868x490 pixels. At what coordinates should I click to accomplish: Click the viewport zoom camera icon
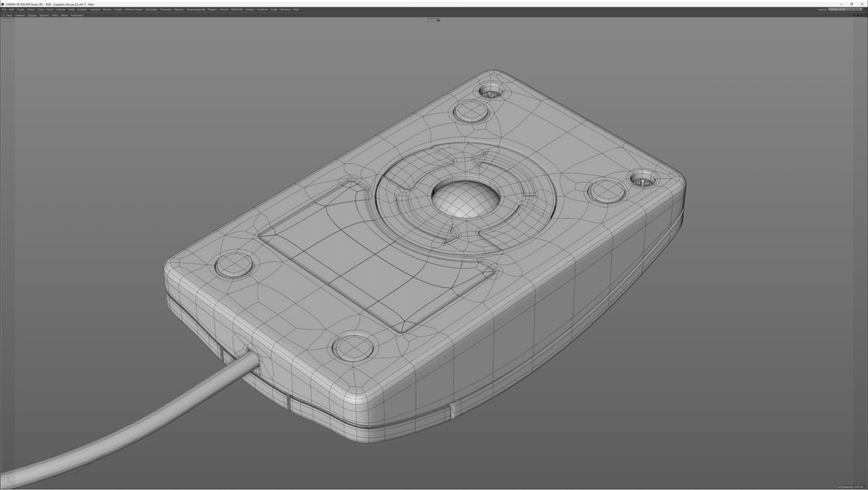pos(858,15)
